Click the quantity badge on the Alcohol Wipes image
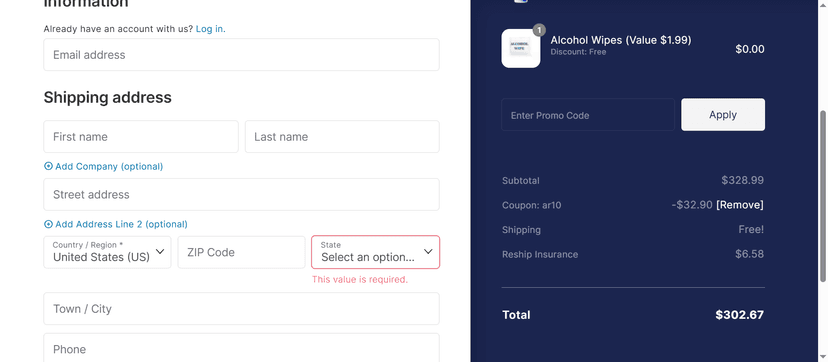Screen dimensions: 828x362 click(x=539, y=30)
